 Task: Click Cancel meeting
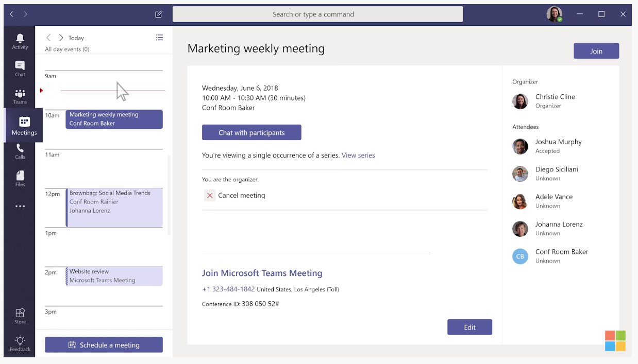click(x=242, y=196)
